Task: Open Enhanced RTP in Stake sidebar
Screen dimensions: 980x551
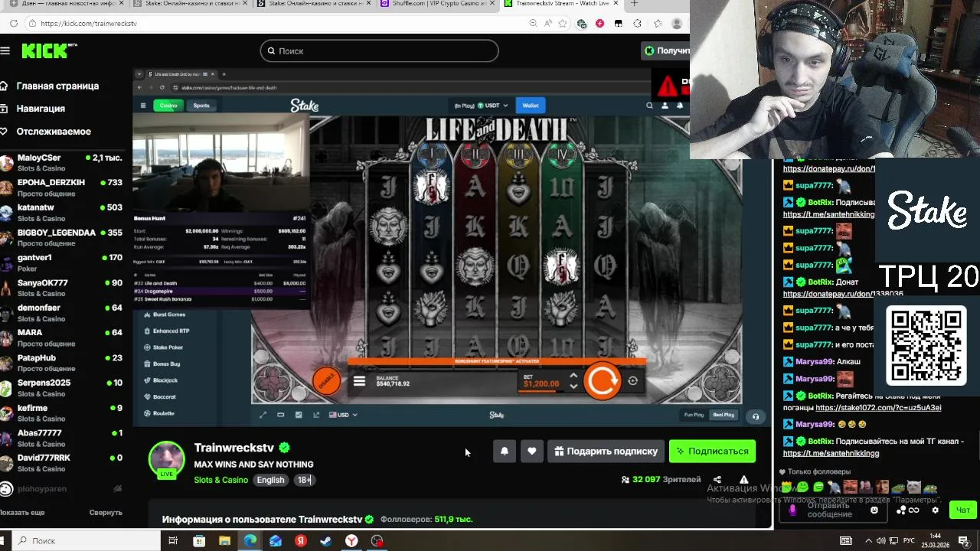Action: click(170, 331)
